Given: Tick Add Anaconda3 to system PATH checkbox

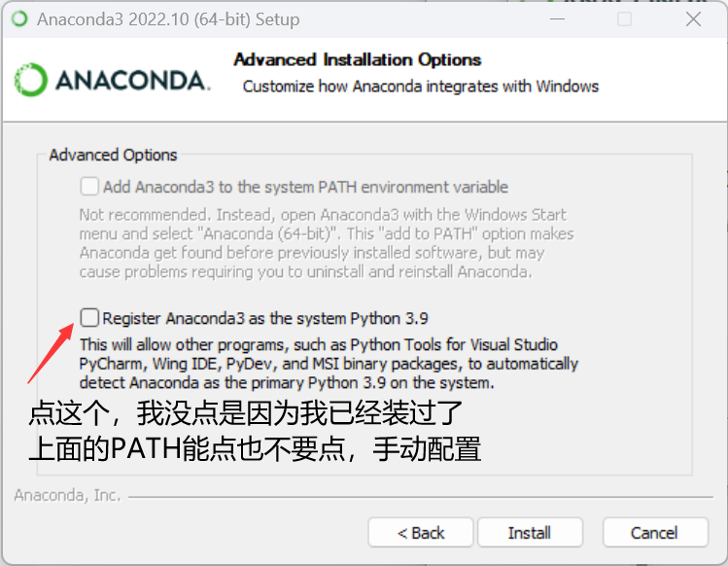Looking at the screenshot, I should [89, 187].
